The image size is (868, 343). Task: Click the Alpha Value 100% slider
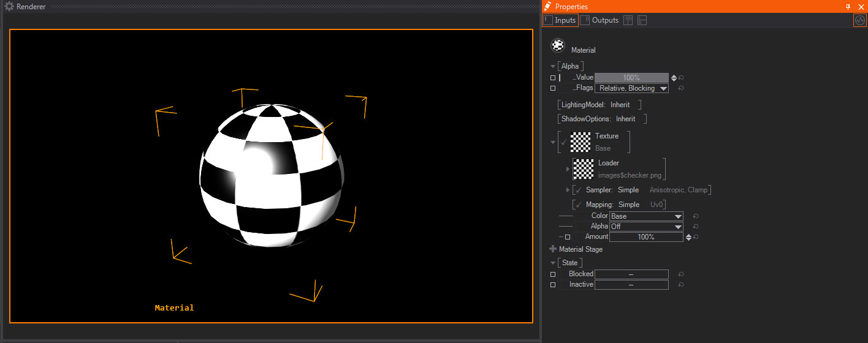coord(631,78)
